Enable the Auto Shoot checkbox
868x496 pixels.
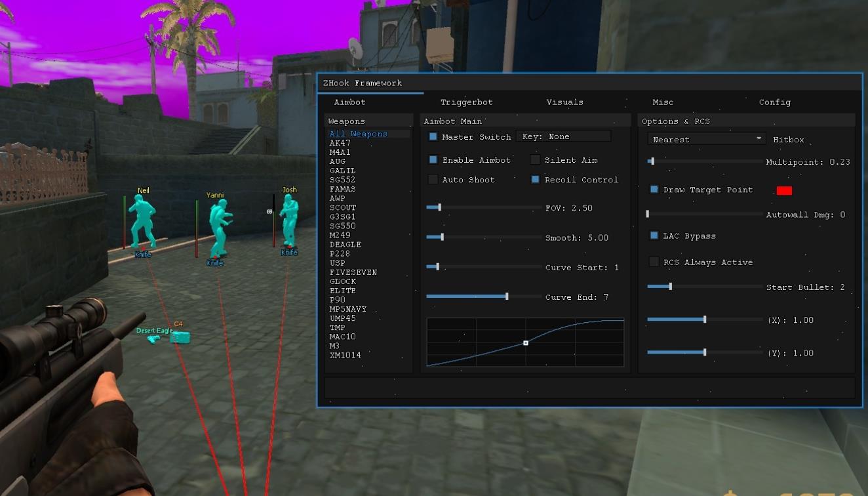[x=433, y=179]
